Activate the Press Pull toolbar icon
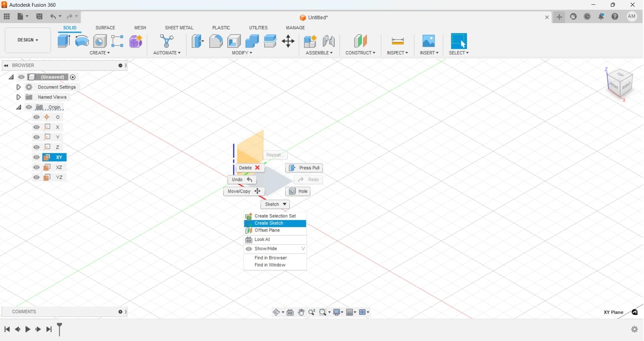The image size is (644, 341). (x=198, y=41)
